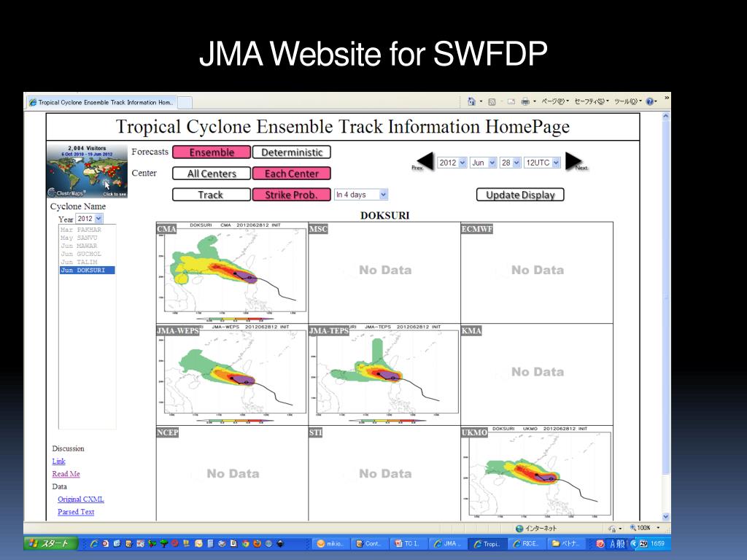
Task: Switch to the Tropi.. taskbar browser window
Action: point(487,543)
